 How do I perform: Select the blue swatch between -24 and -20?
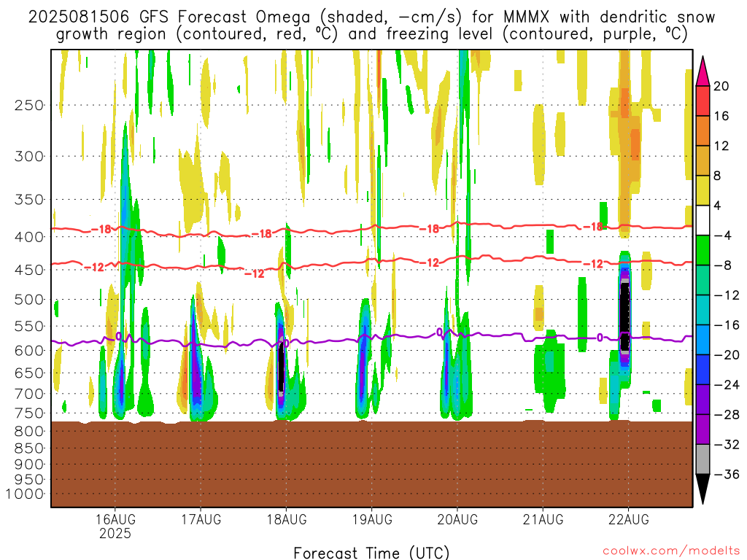pyautogui.click(x=703, y=370)
